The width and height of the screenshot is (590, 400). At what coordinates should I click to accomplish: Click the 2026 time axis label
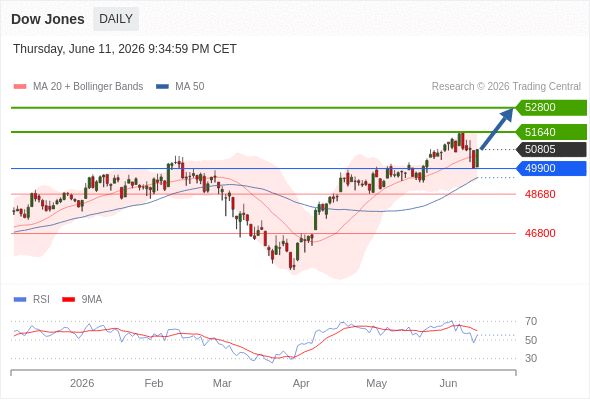point(82,383)
